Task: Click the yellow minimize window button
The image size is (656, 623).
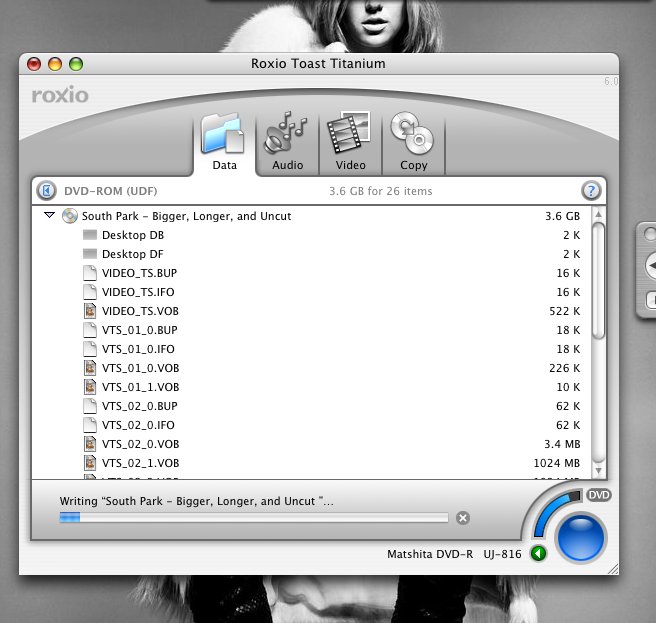Action: click(55, 64)
